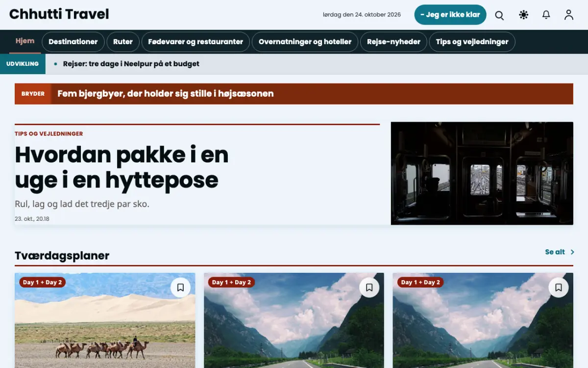Viewport: 588px width, 368px height.
Task: Open the Destinationer menu item
Action: pos(73,42)
